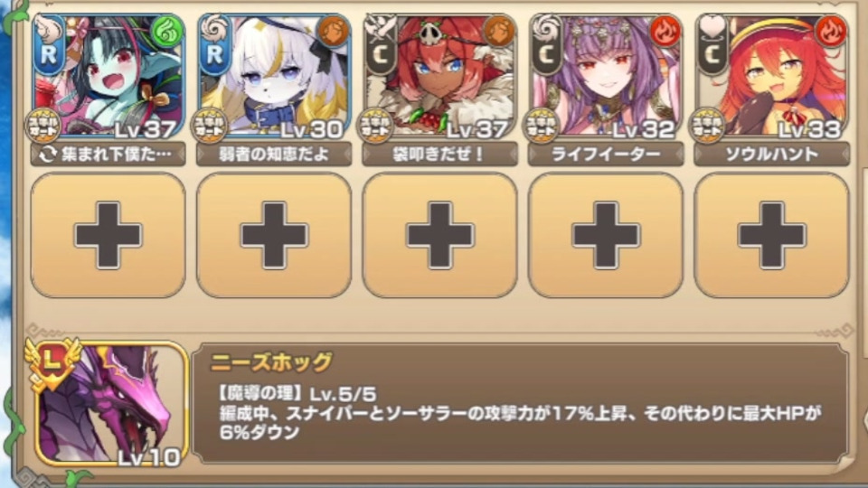
Task: Click the ソウルハント skill label
Action: (x=771, y=155)
